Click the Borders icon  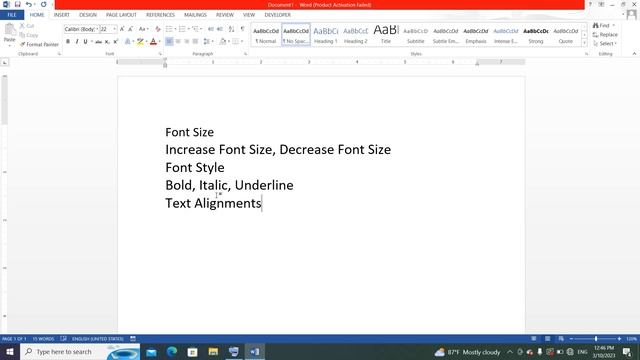pos(236,42)
